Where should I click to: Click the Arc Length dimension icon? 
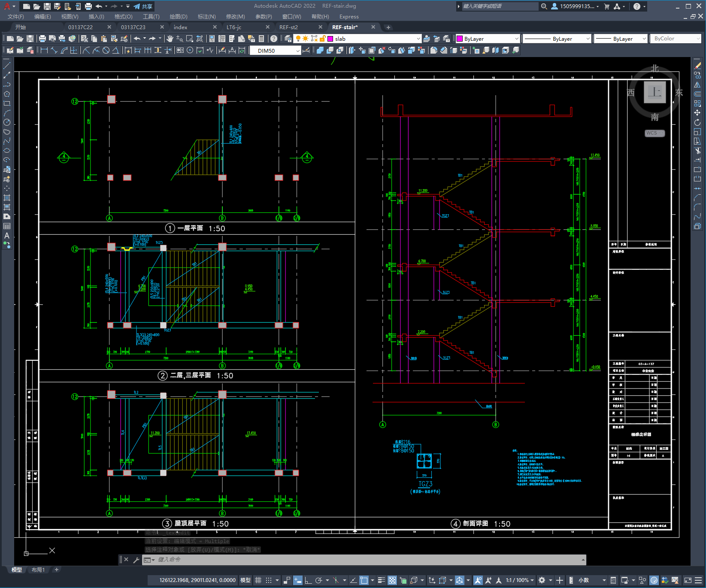[64, 50]
